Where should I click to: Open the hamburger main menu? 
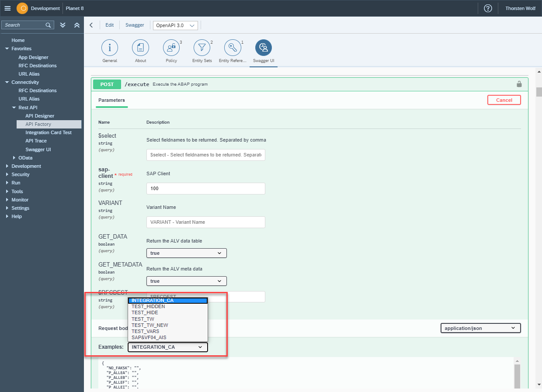tap(7, 8)
